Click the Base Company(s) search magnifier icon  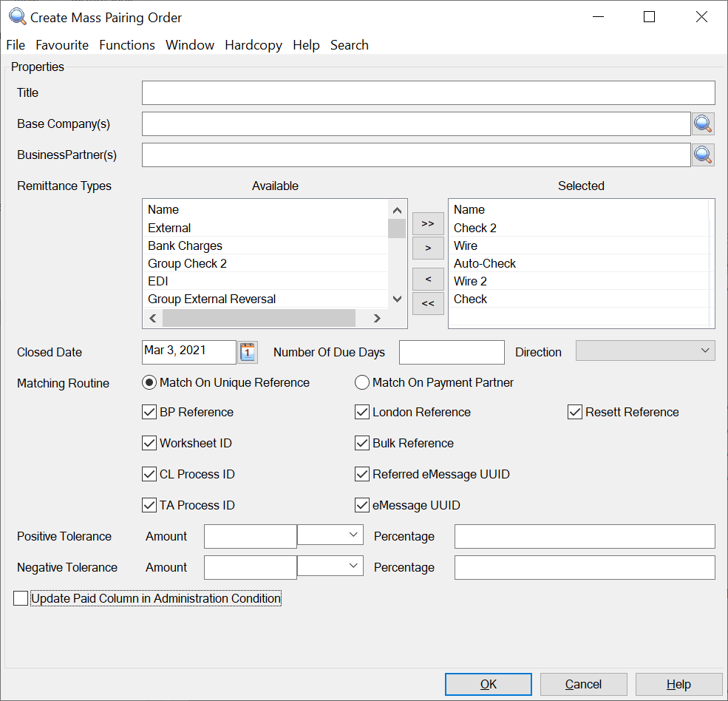pyautogui.click(x=703, y=124)
